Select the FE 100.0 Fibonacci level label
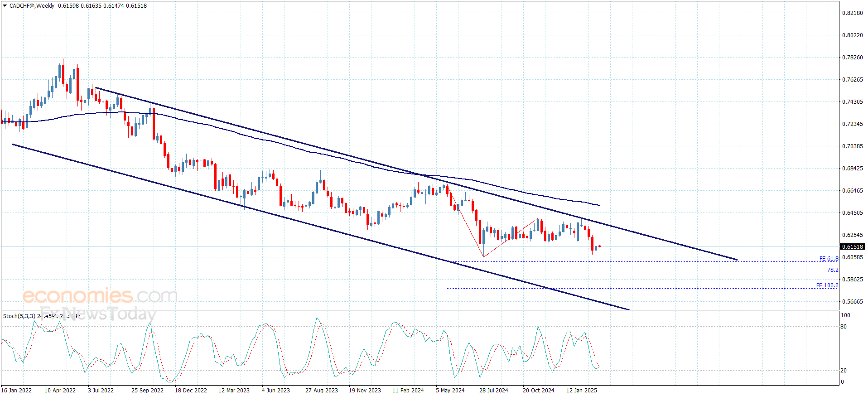Image resolution: width=868 pixels, height=396 pixels. tap(827, 285)
